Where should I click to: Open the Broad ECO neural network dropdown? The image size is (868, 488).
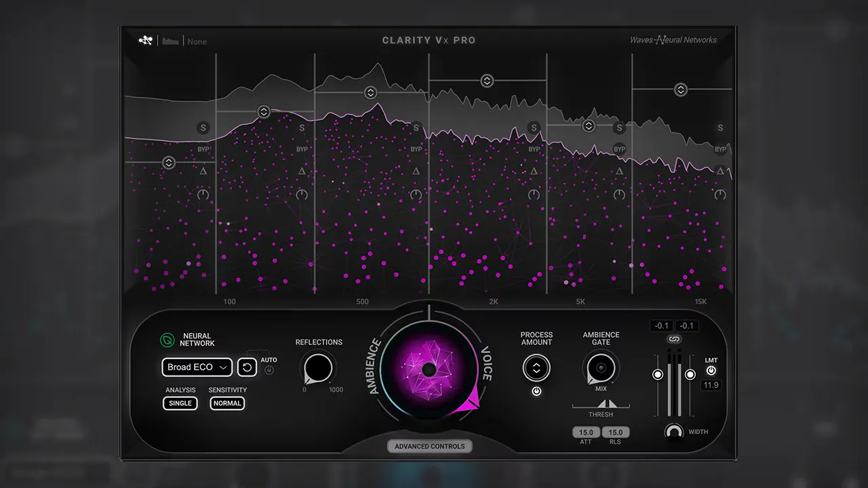tap(197, 367)
